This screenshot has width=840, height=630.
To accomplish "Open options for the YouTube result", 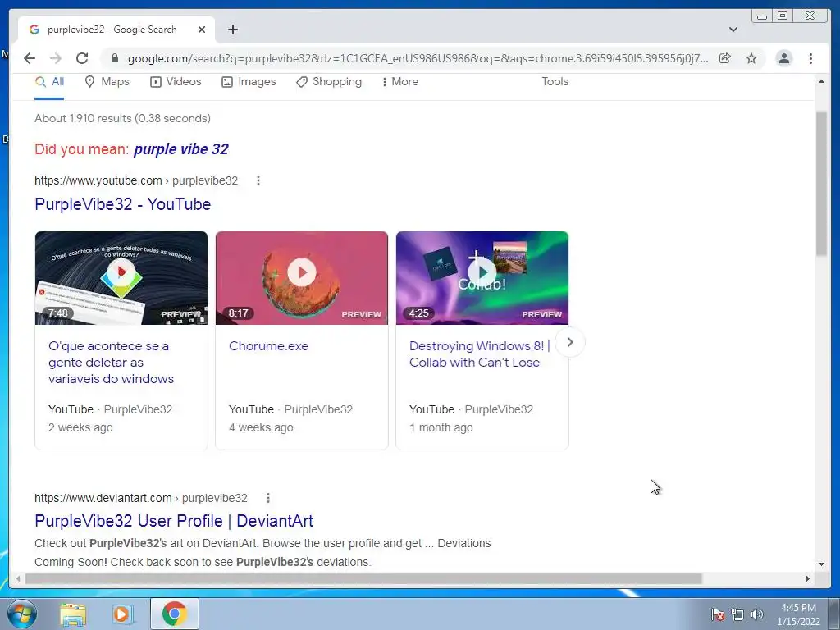I will [258, 180].
